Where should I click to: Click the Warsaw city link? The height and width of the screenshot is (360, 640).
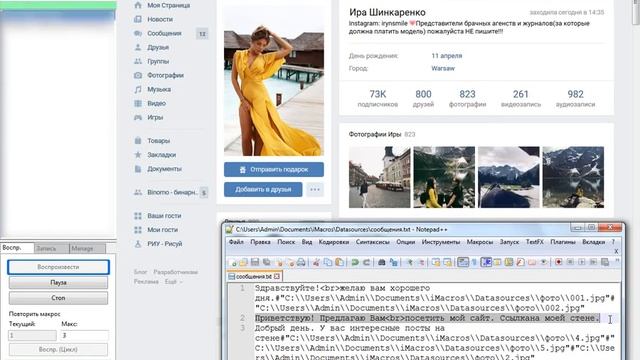tap(443, 68)
